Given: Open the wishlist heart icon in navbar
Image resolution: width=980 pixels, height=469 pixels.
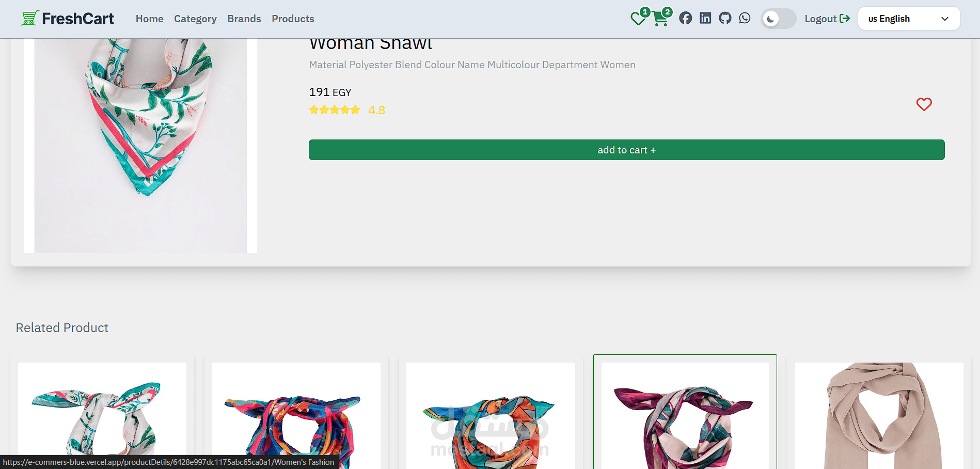Looking at the screenshot, I should pyautogui.click(x=638, y=19).
